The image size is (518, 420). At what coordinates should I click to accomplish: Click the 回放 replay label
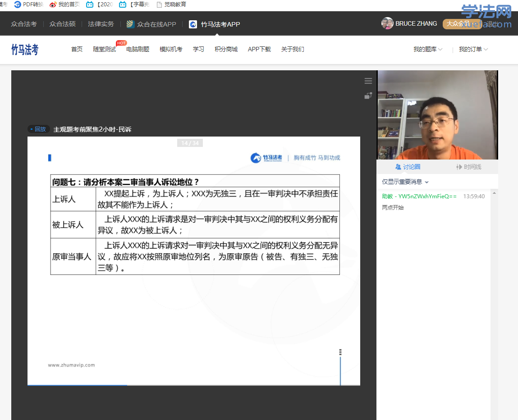pyautogui.click(x=39, y=129)
